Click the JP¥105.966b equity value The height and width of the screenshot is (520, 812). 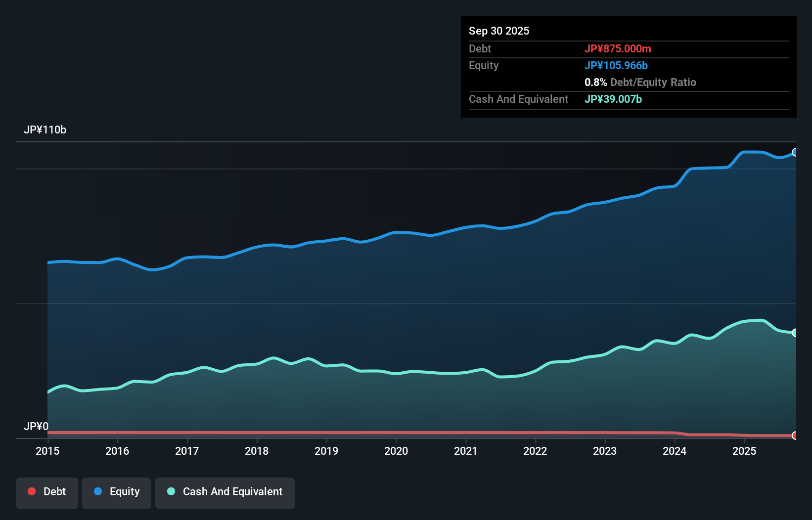click(616, 65)
